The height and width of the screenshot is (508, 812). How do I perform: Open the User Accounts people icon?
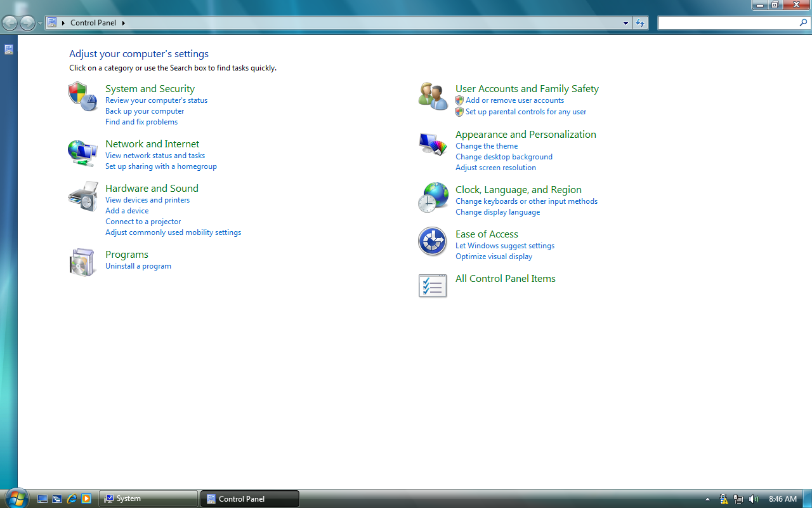(x=433, y=96)
